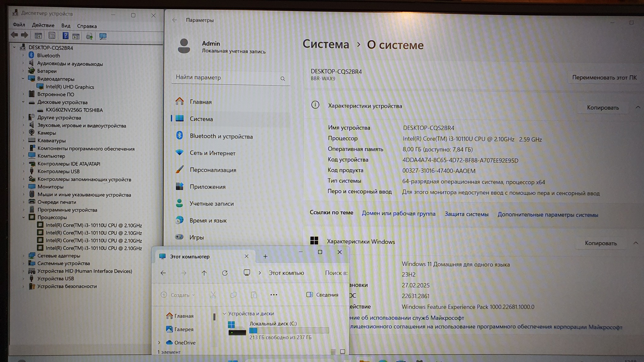Go up one folder level in Explorer
This screenshot has height=362, width=644.
pyautogui.click(x=204, y=273)
